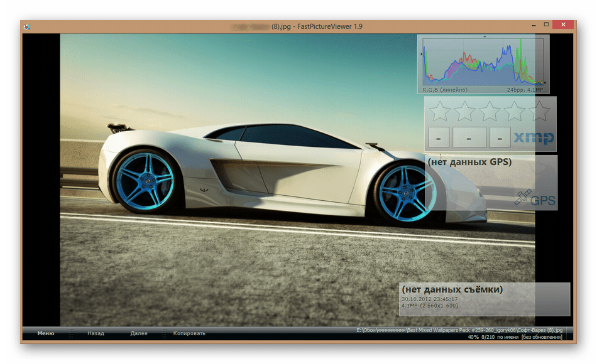Image resolution: width=597 pixels, height=364 pixels.
Task: Give the image a five-star rating
Action: [x=540, y=111]
